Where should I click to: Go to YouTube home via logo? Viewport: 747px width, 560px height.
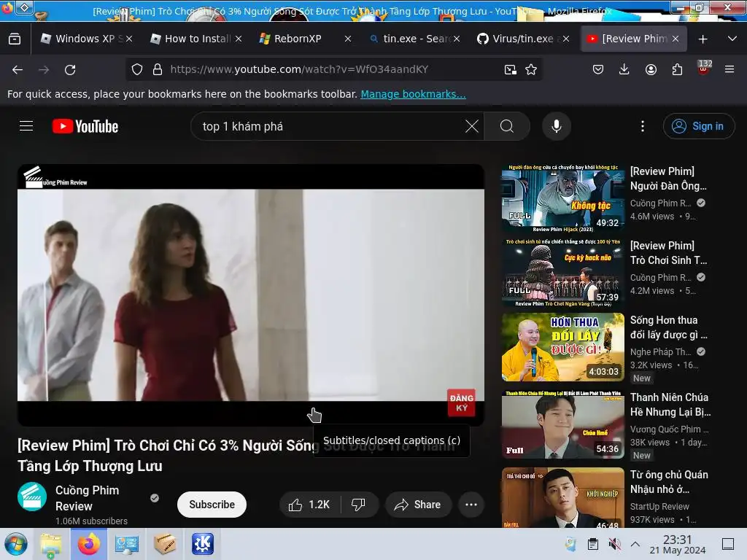click(85, 126)
